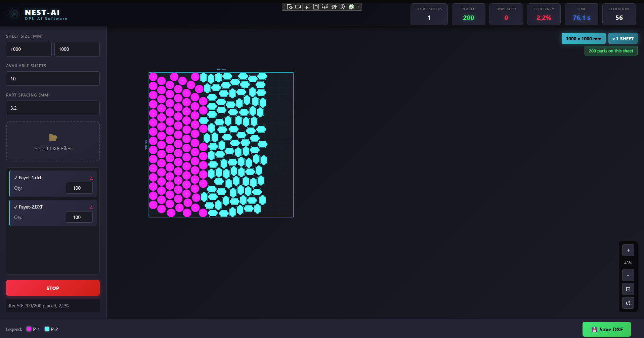Edit the Available Sheets field

(53, 79)
